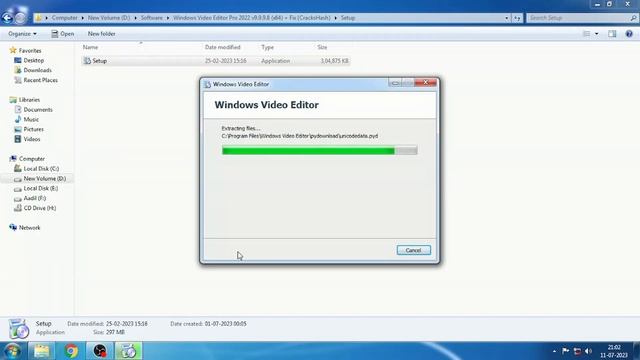640x360 pixels.
Task: Show hidden system tray icons
Action: pos(554,351)
